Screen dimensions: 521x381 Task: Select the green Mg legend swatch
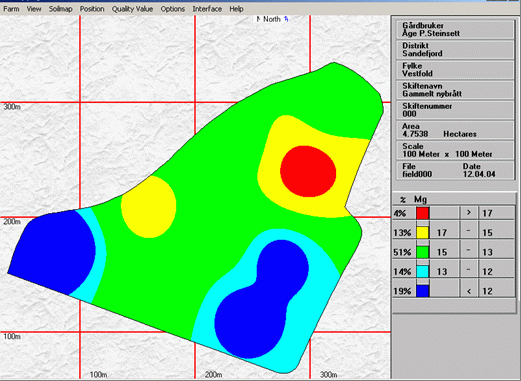point(422,252)
